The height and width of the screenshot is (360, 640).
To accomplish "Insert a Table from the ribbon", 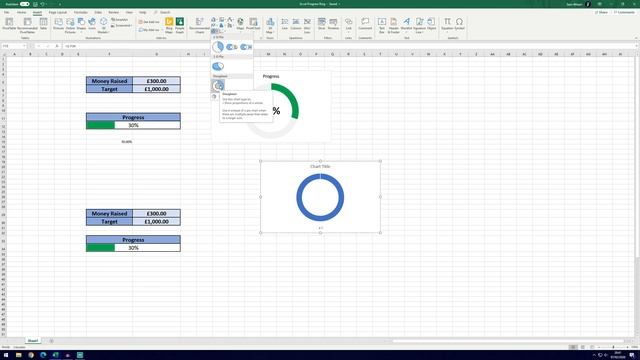I will 43,24.
